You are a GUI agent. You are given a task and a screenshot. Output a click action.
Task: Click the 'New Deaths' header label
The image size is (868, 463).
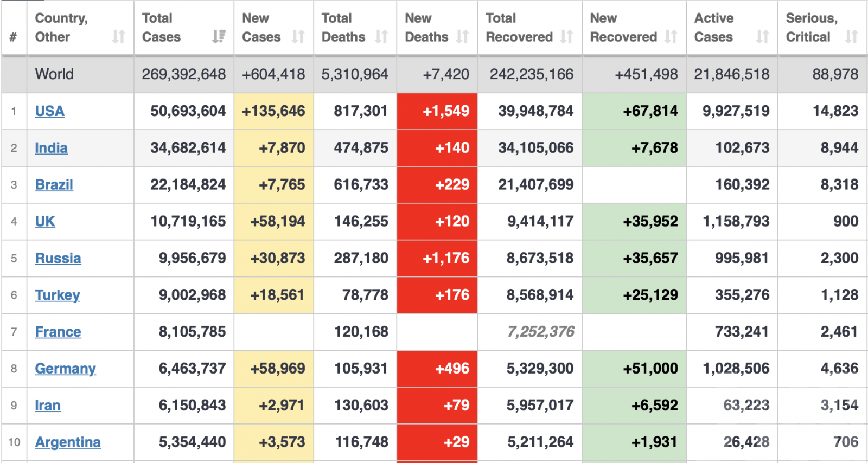click(426, 27)
